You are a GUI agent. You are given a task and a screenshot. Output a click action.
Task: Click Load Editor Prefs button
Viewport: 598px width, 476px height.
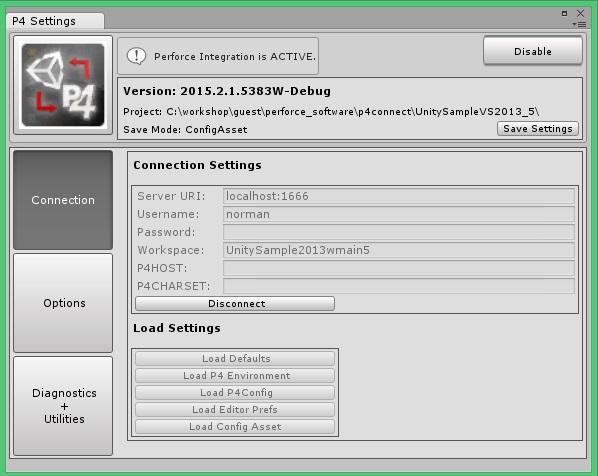[x=235, y=410]
